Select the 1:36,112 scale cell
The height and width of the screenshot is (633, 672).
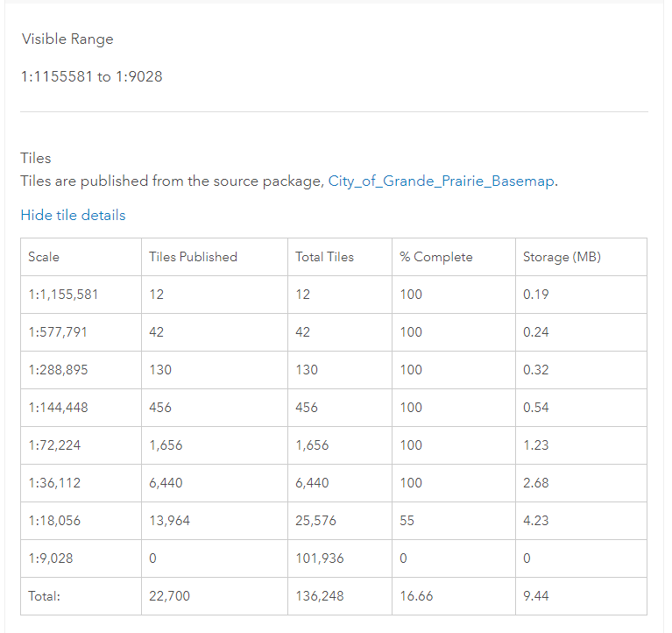81,483
